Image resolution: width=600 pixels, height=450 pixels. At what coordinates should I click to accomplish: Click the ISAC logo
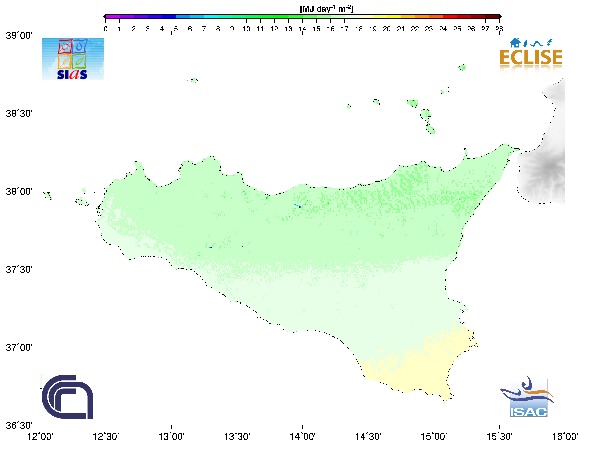[x=528, y=397]
